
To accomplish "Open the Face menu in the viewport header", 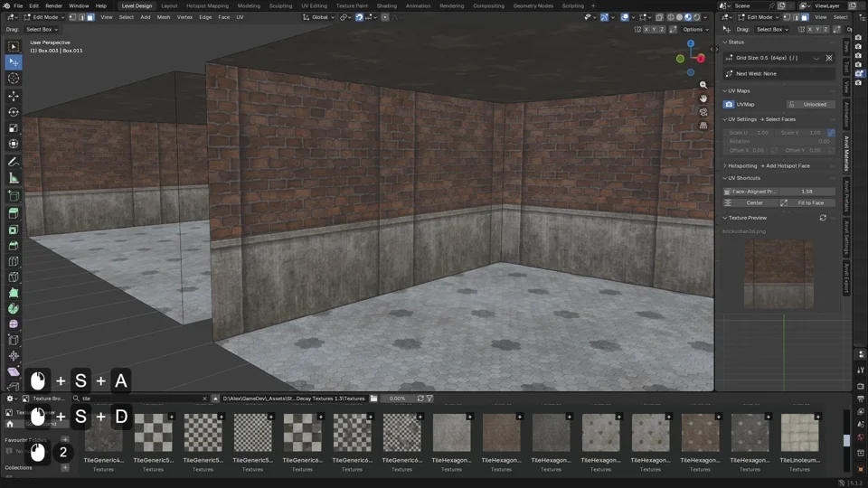I will 223,17.
